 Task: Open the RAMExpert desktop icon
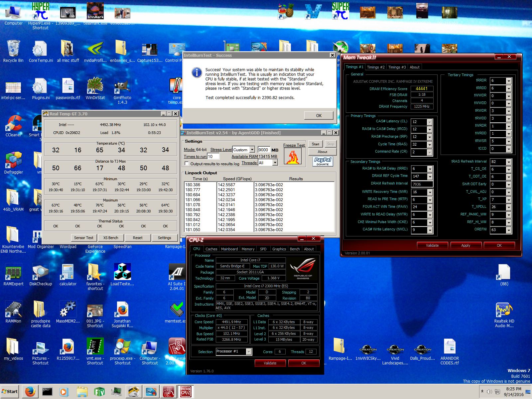pos(13,274)
